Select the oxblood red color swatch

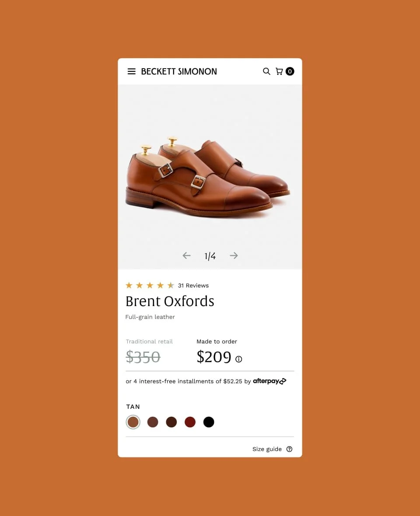190,422
